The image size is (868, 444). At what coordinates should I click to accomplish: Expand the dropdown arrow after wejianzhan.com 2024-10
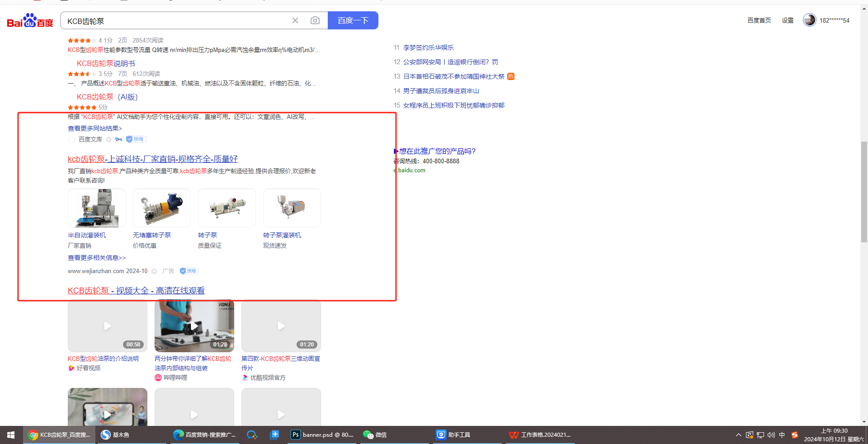click(x=154, y=271)
